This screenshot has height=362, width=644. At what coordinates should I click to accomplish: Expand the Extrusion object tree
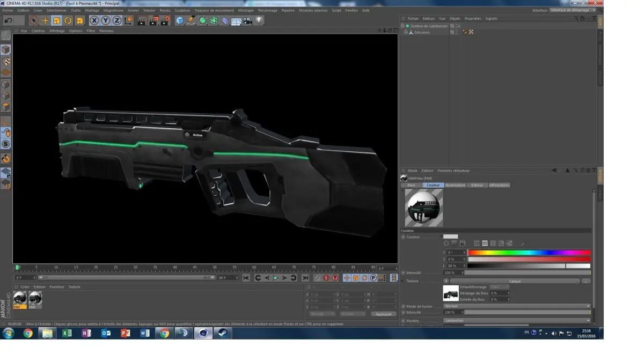[x=406, y=32]
